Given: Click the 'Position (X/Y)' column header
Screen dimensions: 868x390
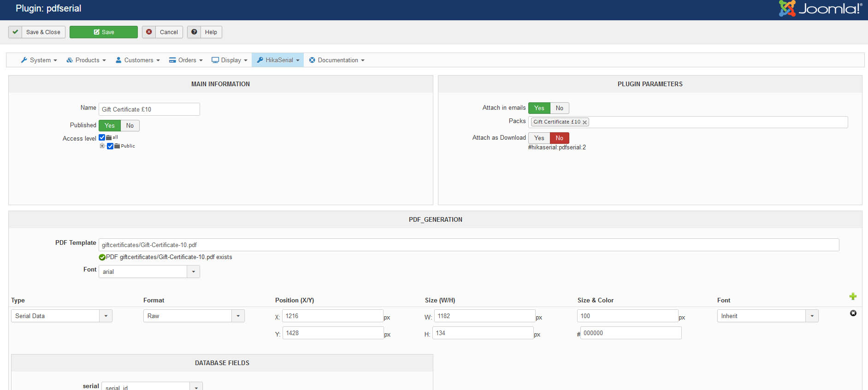Looking at the screenshot, I should [295, 300].
